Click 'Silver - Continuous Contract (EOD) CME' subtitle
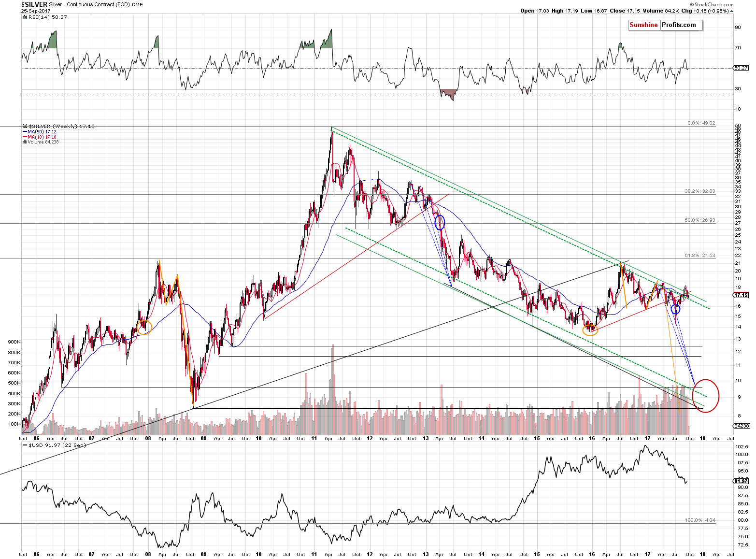Viewport: 756px width, 559px height. pyautogui.click(x=96, y=4)
